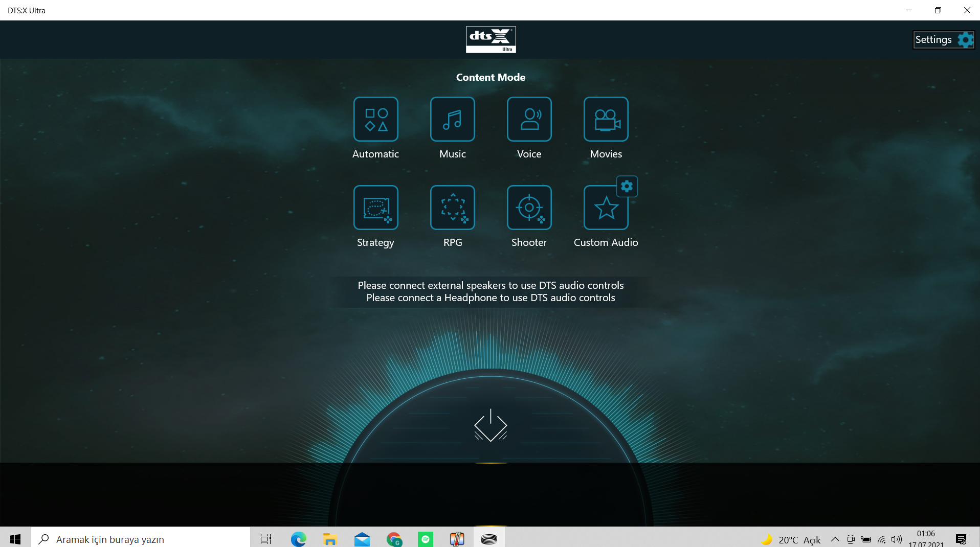Pick the Strategy game mode icon
The height and width of the screenshot is (547, 980).
pos(376,208)
